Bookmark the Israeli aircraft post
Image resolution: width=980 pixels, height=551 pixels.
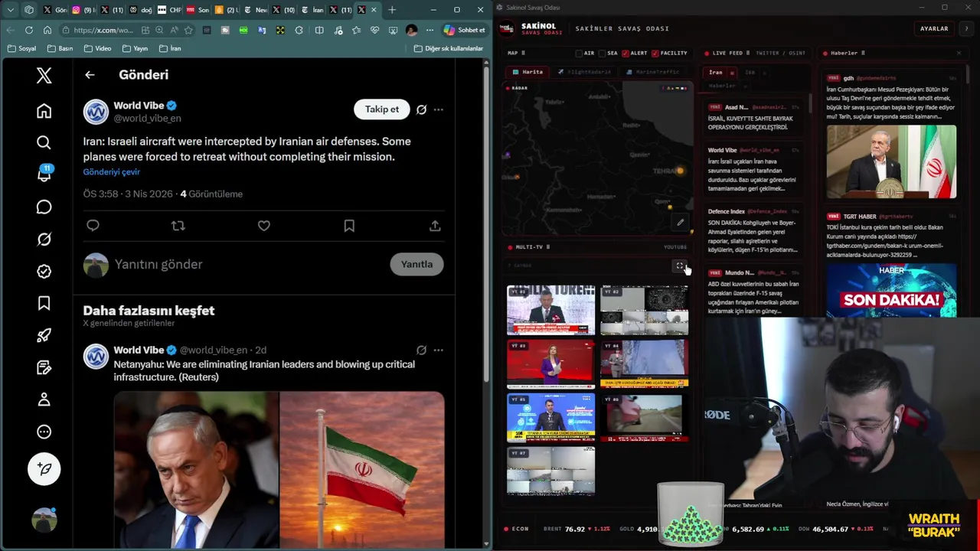(x=349, y=226)
